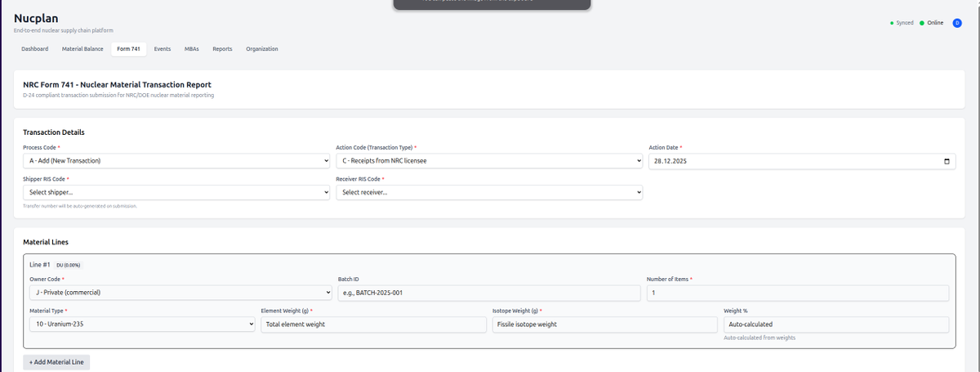
Task: Switch to the Reports tab
Action: 222,49
